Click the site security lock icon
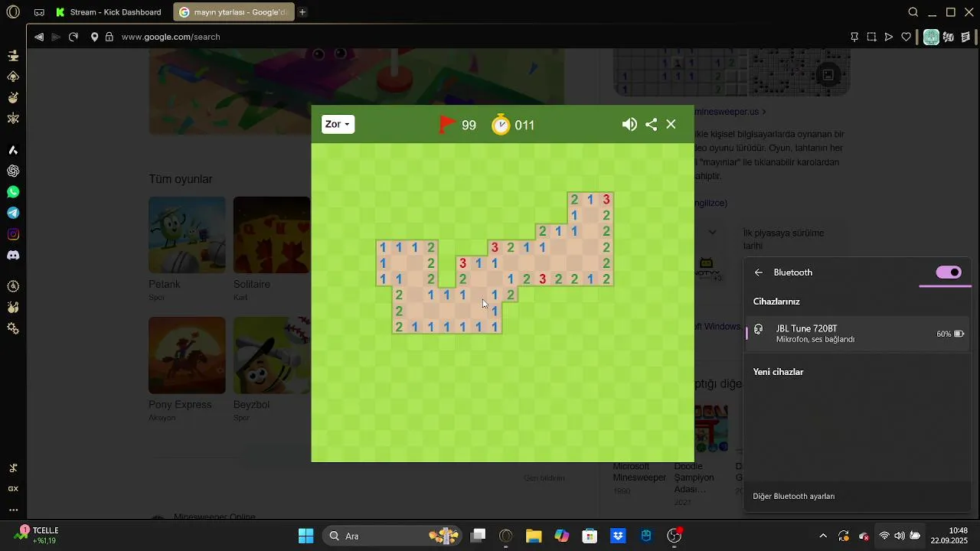980x551 pixels. [109, 37]
